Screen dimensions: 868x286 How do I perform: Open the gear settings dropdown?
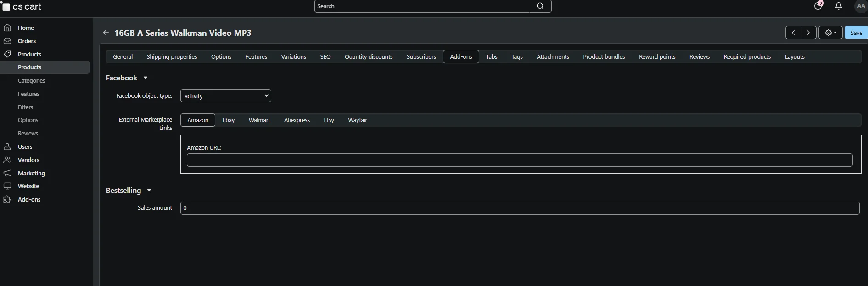coord(830,33)
